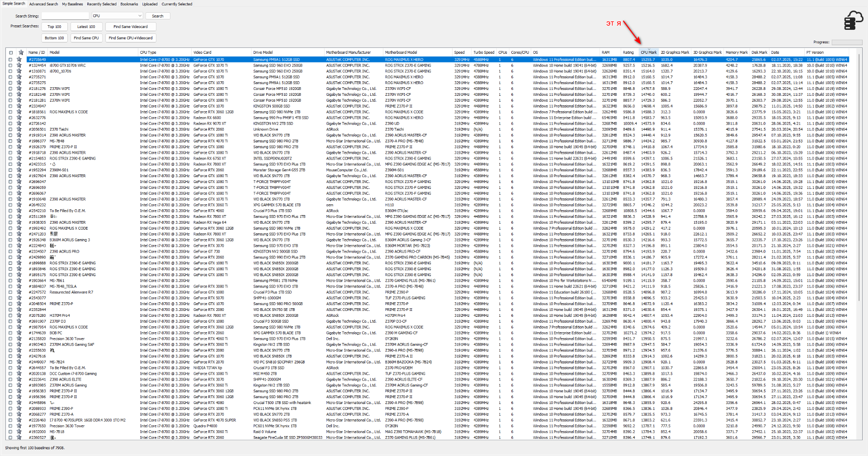868x456 pixels.
Task: Sort by the 3D Graphics Mark column
Action: 708,52
